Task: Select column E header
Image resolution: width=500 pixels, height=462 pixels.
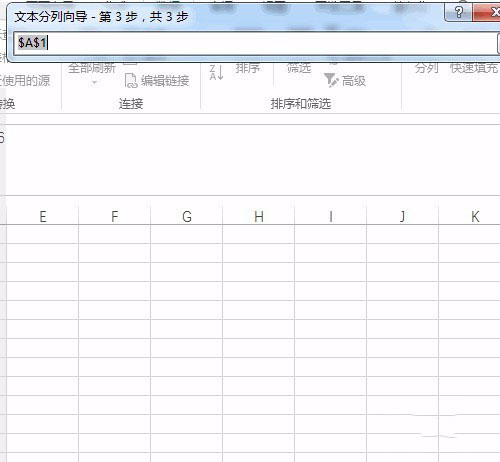Action: (43, 216)
